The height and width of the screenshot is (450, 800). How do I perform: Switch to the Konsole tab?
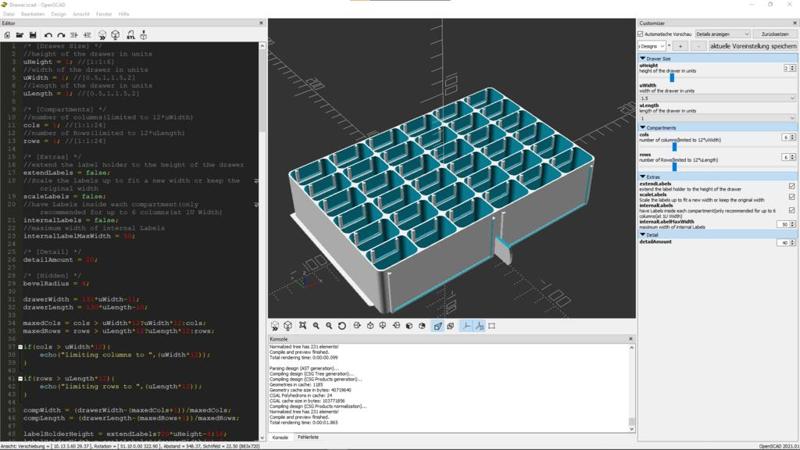[280, 437]
